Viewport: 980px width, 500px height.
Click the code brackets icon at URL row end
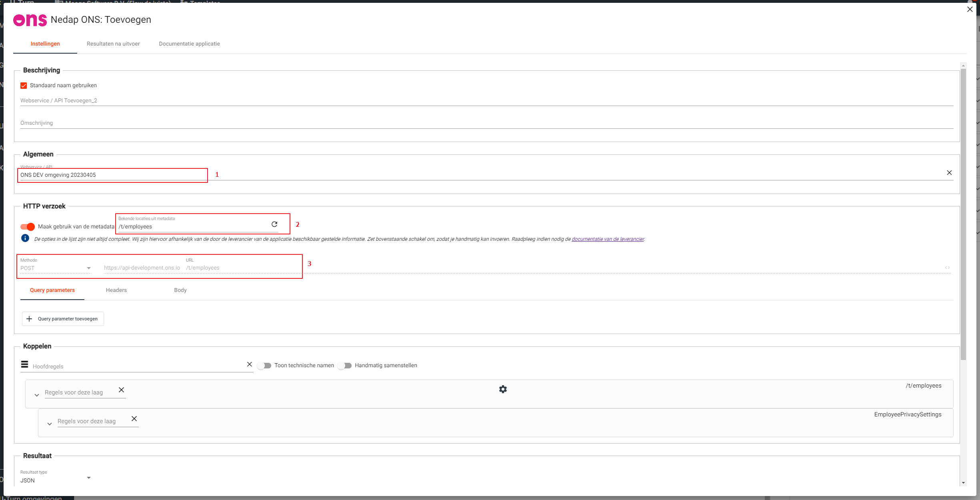point(947,268)
